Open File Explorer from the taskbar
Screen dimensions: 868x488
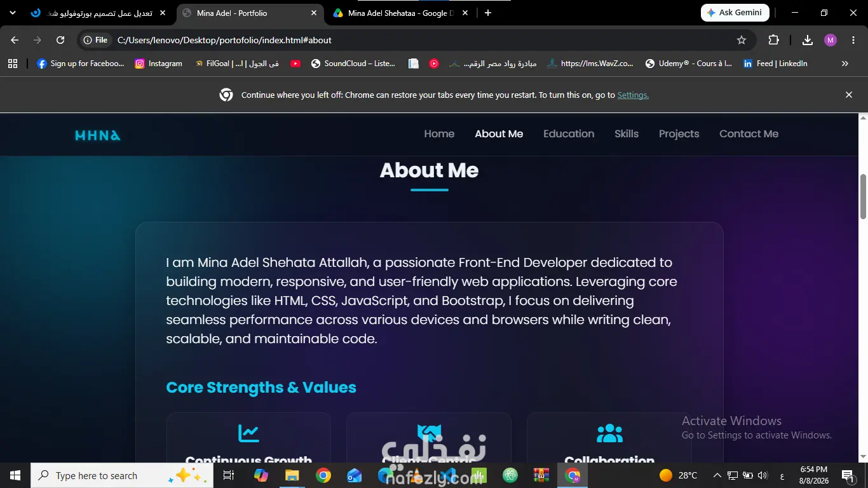point(292,475)
